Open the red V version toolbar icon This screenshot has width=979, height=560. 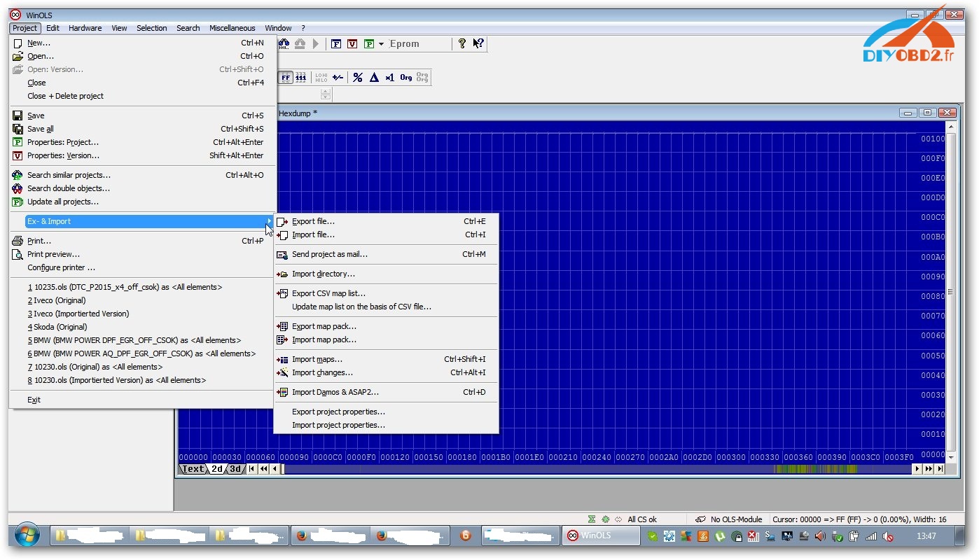(x=352, y=43)
